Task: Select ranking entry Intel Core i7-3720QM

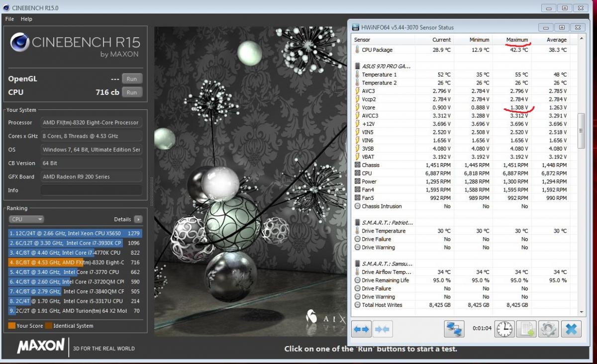Action: point(75,281)
